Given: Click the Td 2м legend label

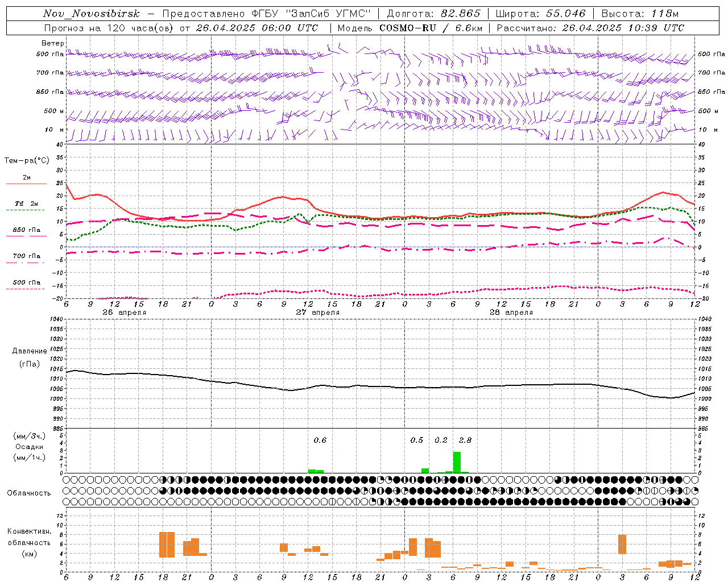Looking at the screenshot, I should pos(27,203).
